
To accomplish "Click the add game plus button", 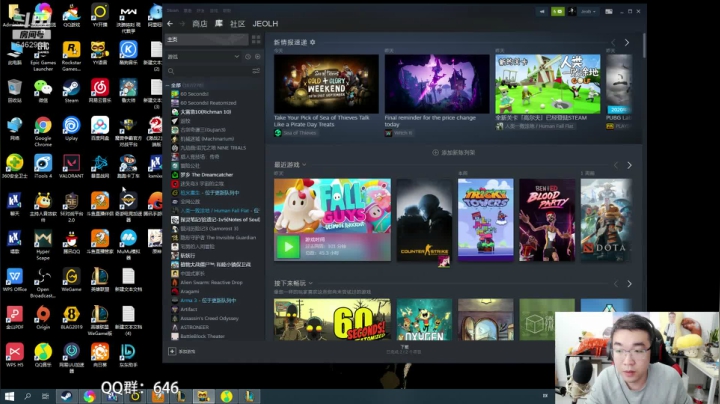I will pyautogui.click(x=172, y=351).
